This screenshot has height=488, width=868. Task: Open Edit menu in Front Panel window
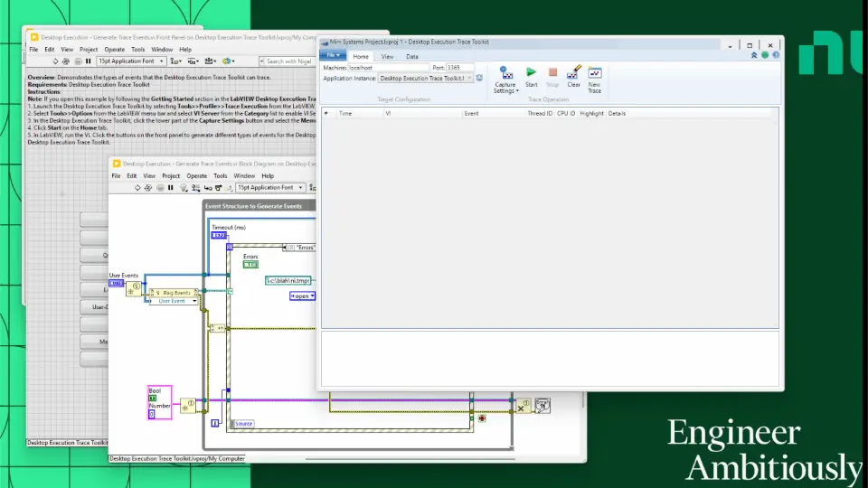point(49,49)
